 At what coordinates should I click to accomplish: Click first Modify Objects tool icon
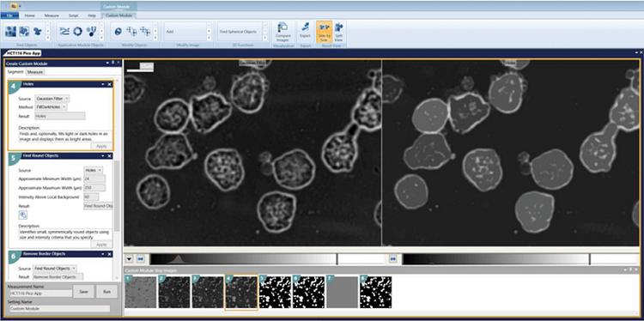click(118, 31)
